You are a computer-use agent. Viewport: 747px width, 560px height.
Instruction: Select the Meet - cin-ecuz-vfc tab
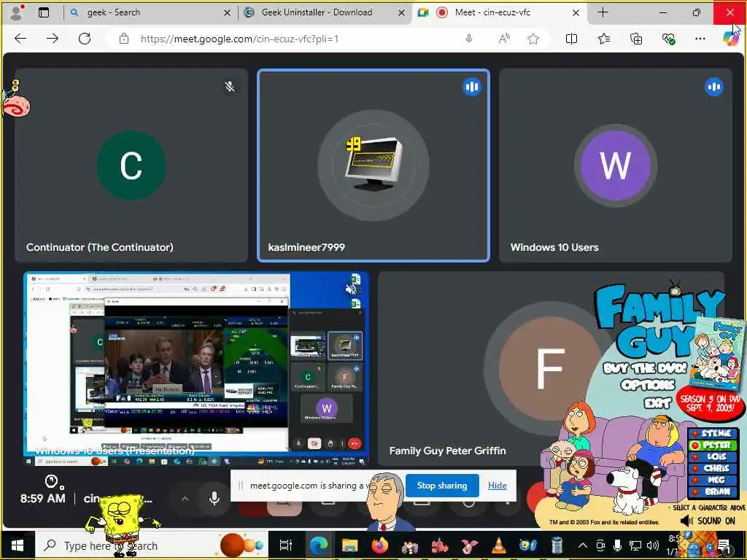492,12
